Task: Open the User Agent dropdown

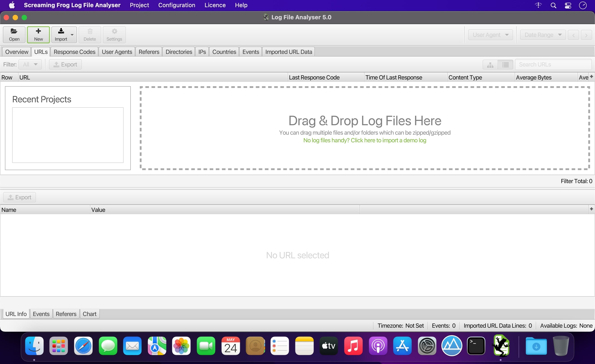Action: click(491, 35)
